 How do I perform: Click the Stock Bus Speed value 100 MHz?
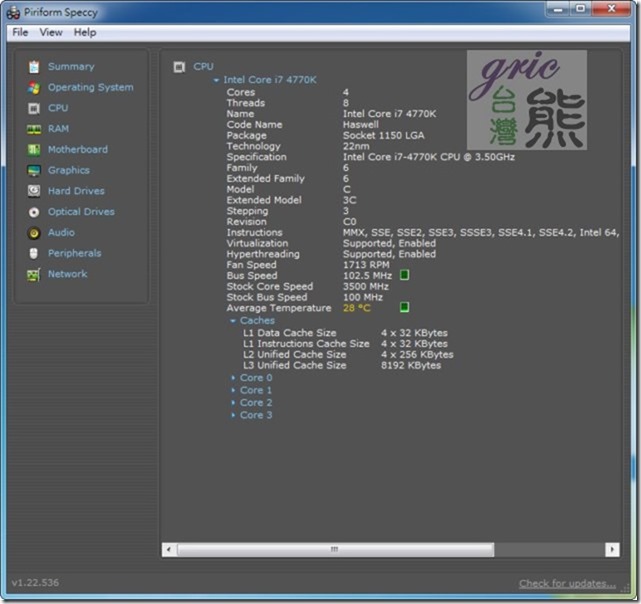(363, 297)
